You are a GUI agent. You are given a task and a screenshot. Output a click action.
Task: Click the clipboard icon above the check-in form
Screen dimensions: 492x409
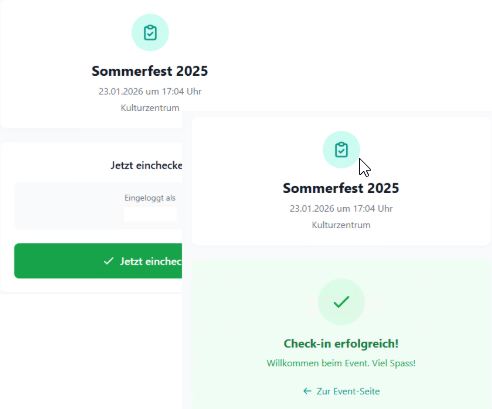point(150,33)
